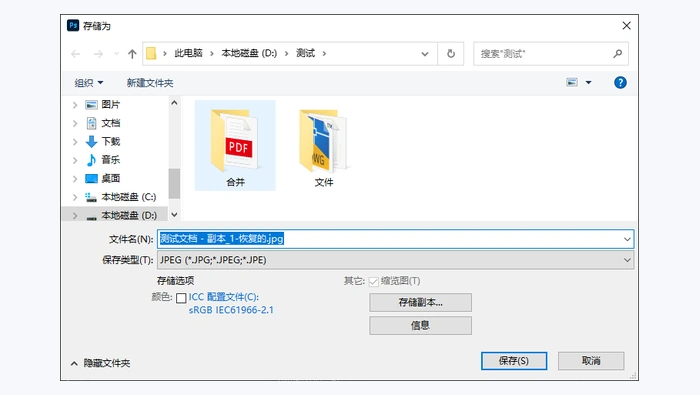Expand the 图片 tree node
The width and height of the screenshot is (700, 395).
[x=75, y=105]
